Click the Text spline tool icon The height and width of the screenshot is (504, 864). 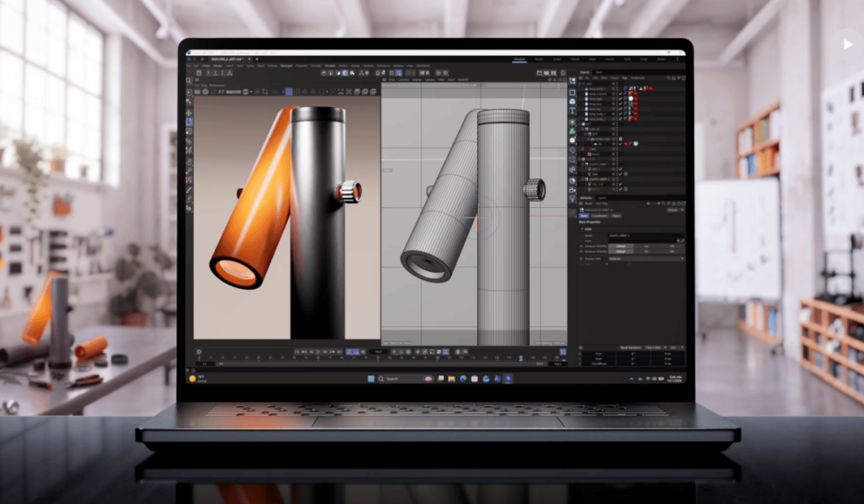[x=572, y=111]
